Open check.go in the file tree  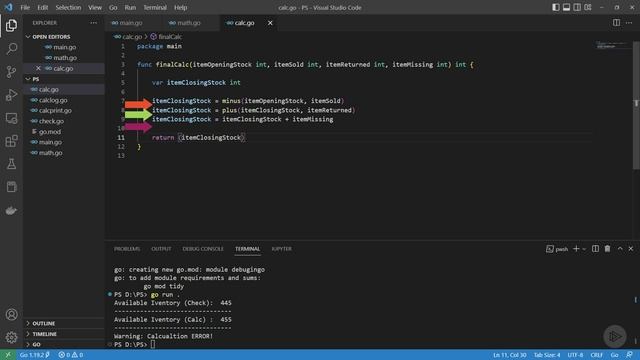point(64,121)
